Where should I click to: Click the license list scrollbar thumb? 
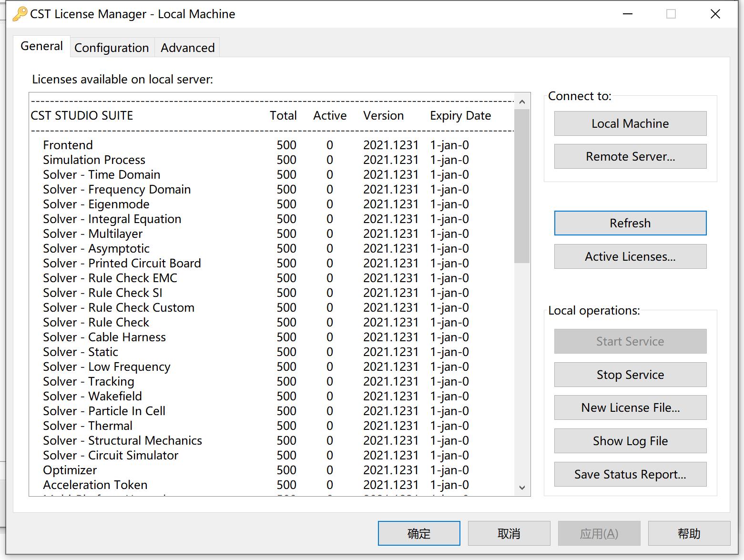click(522, 186)
